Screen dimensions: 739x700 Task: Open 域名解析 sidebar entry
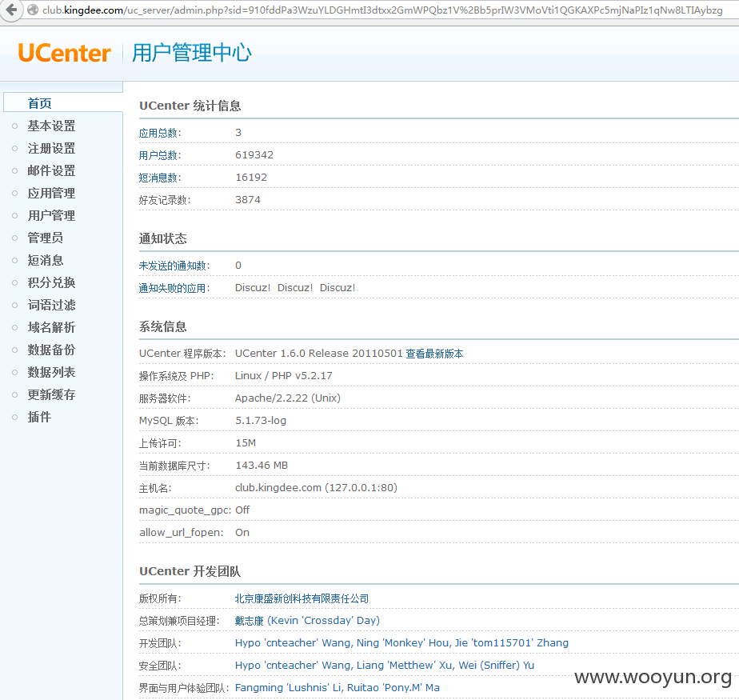51,327
